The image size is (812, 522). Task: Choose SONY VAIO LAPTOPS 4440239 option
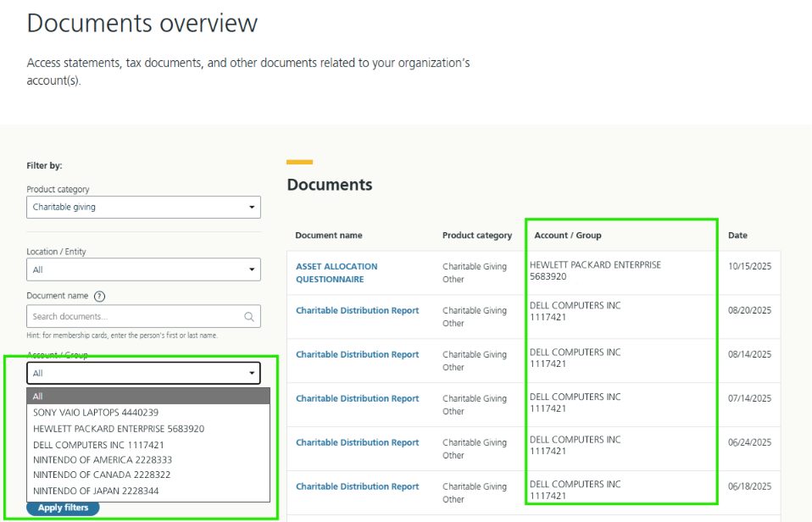(148, 413)
